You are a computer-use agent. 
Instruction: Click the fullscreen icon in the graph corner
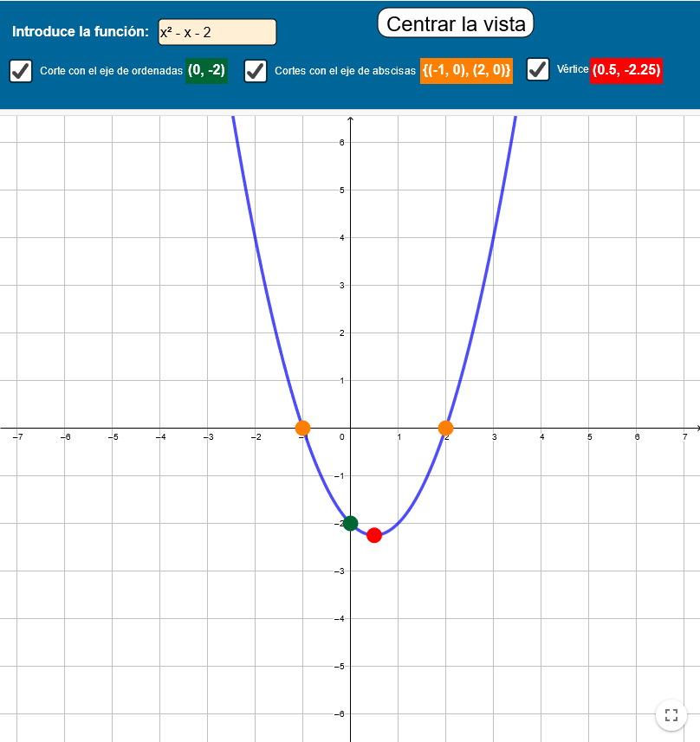click(671, 715)
